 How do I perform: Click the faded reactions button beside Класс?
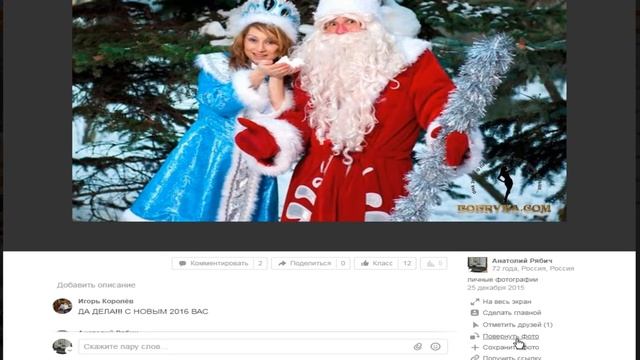[x=434, y=263]
